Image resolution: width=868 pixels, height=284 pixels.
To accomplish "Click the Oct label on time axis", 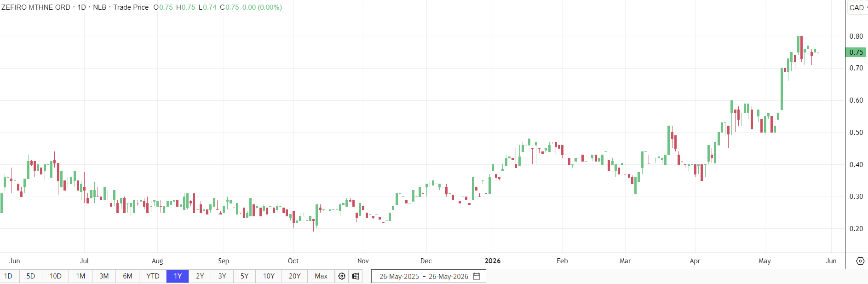I will (293, 261).
